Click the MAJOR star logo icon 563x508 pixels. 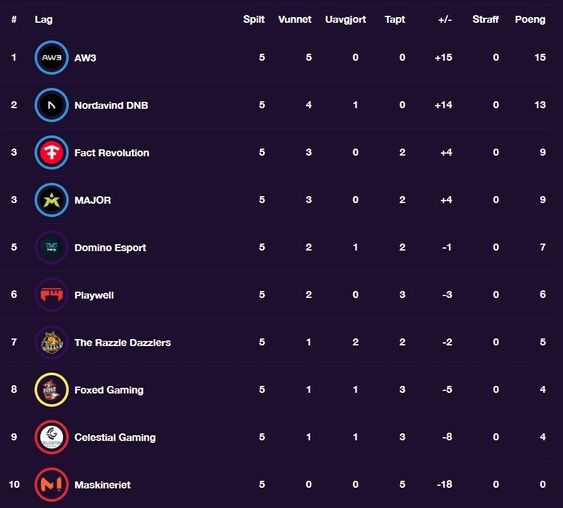click(51, 200)
